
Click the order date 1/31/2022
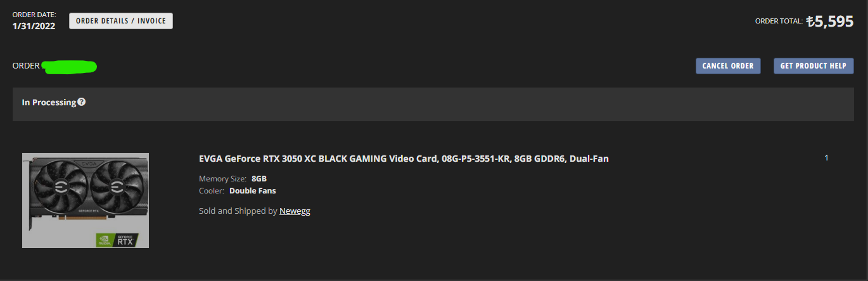pyautogui.click(x=34, y=26)
